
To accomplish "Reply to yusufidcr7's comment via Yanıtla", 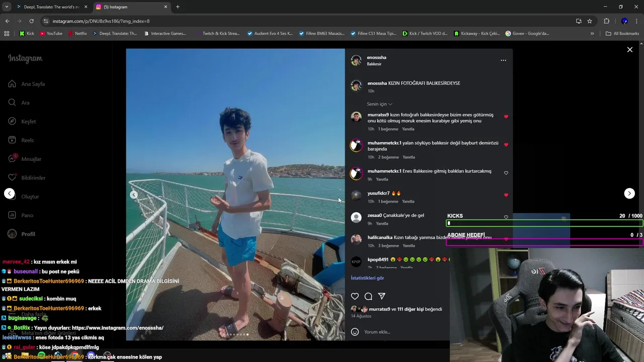I will click(408, 202).
